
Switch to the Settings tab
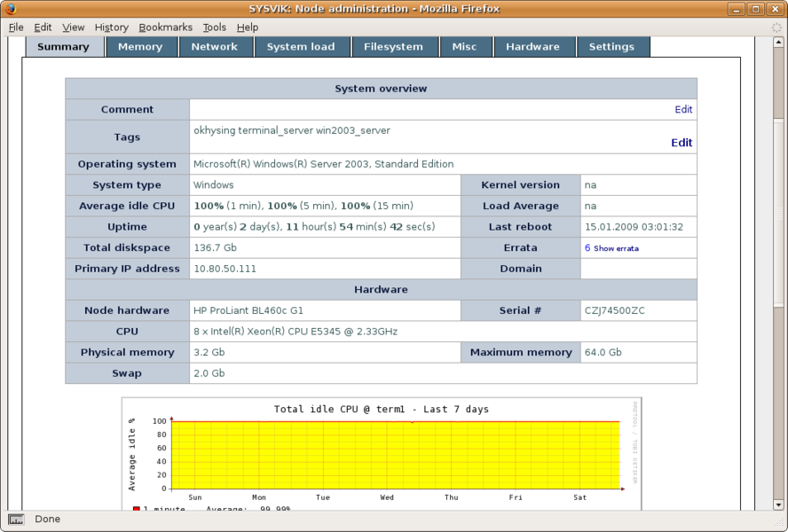[x=611, y=47]
